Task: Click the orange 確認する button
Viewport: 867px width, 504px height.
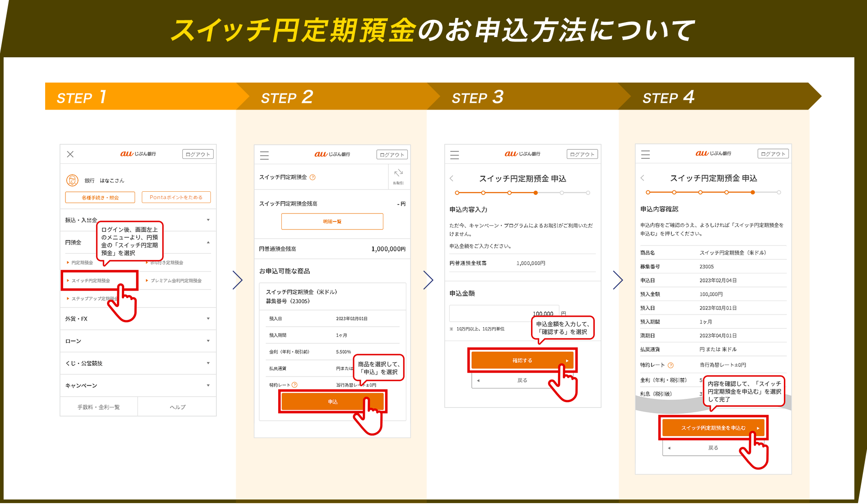Action: (522, 361)
